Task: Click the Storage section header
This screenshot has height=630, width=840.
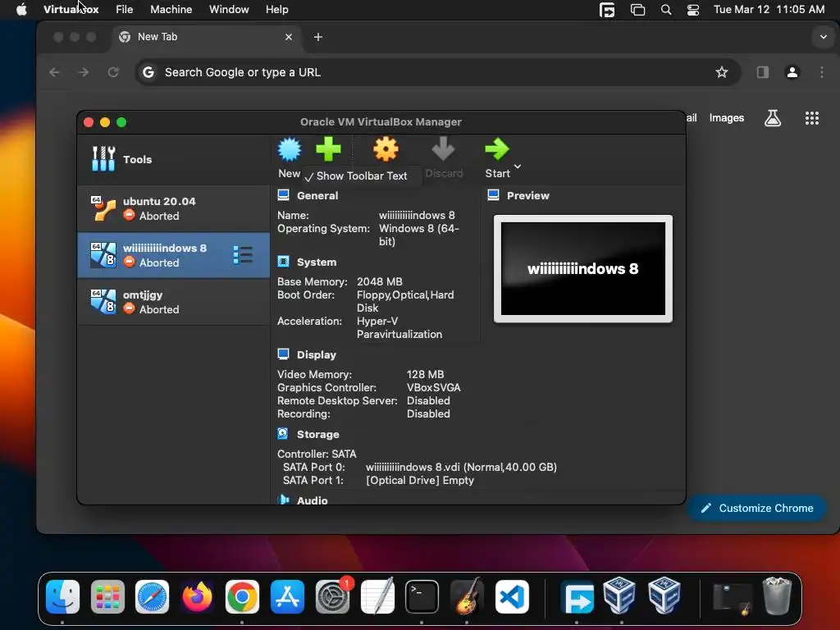Action: click(317, 435)
